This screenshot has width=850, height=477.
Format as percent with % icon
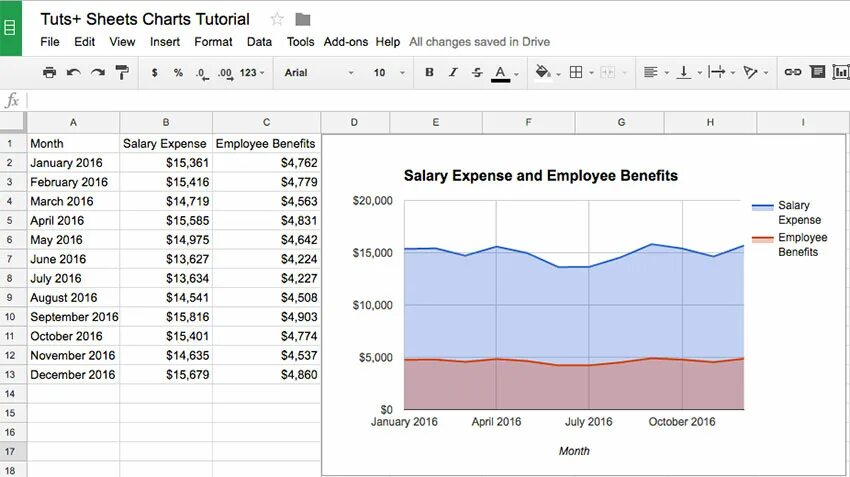click(178, 72)
